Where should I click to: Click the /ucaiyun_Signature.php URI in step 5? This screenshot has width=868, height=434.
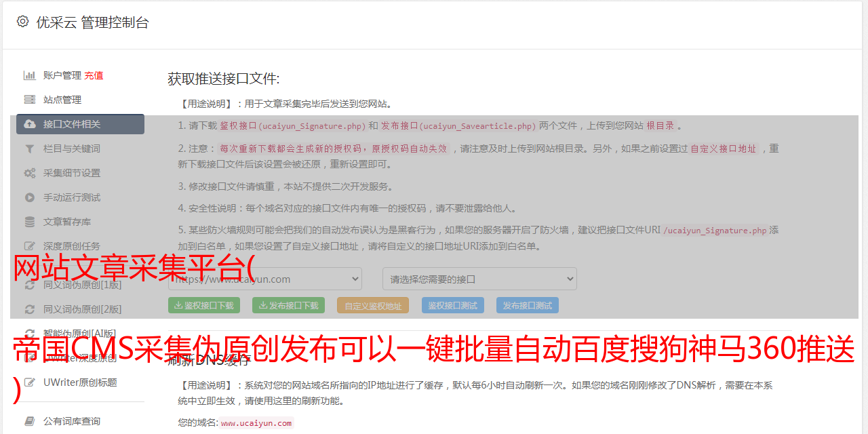pyautogui.click(x=715, y=230)
